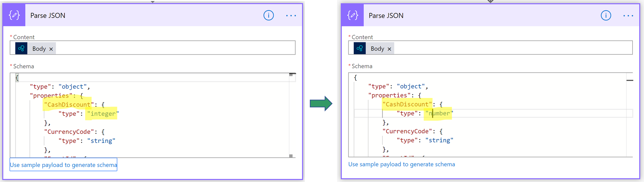Click "number" type value in right schema
The width and height of the screenshot is (644, 182).
(439, 113)
